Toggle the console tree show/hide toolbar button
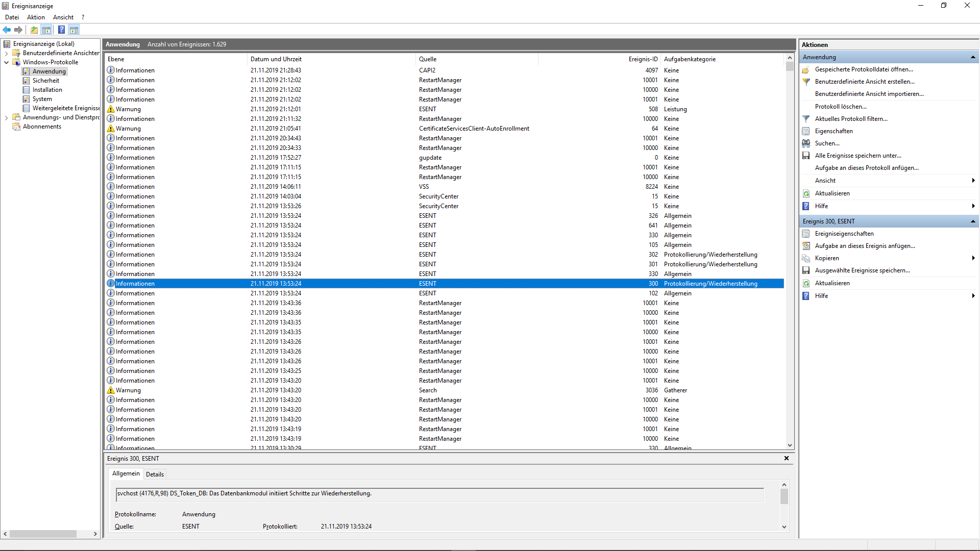The width and height of the screenshot is (980, 551). (46, 30)
